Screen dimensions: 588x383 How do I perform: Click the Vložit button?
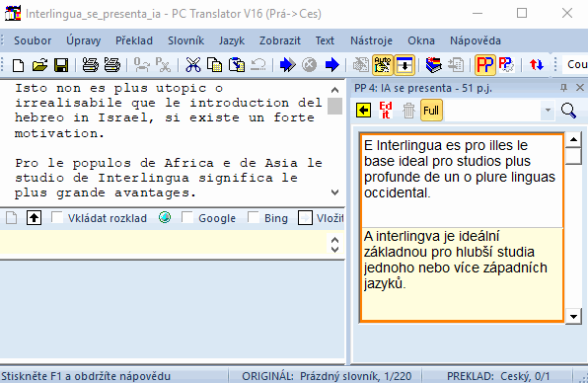point(321,218)
